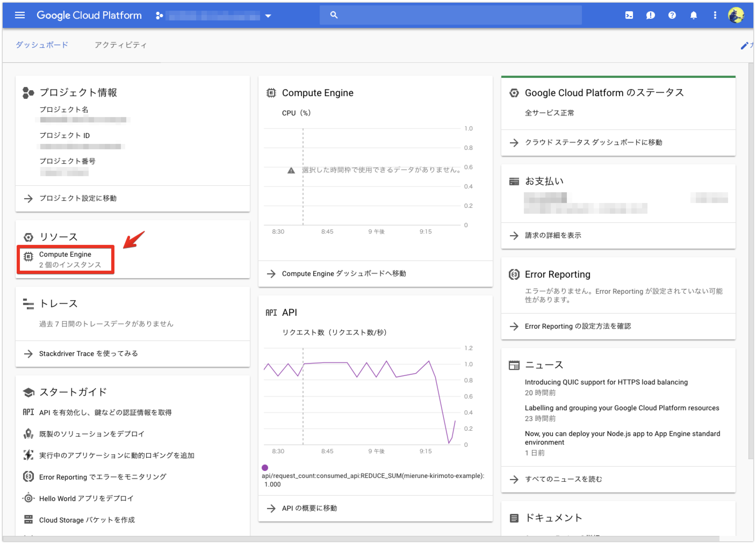Switch to the ダッシュボード tab
Image resolution: width=756 pixels, height=544 pixels.
[x=42, y=45]
